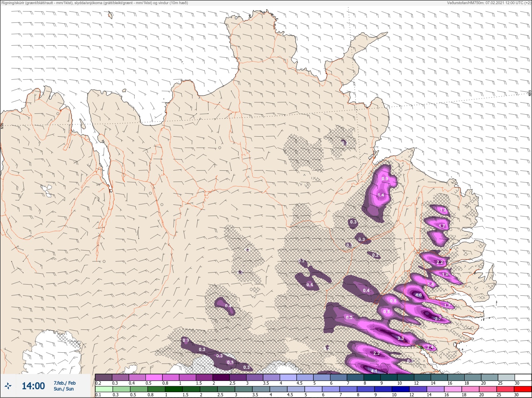Click the 1.8 precipitation value on the map
Viewport: 532px width, 398px height.
coord(446,275)
